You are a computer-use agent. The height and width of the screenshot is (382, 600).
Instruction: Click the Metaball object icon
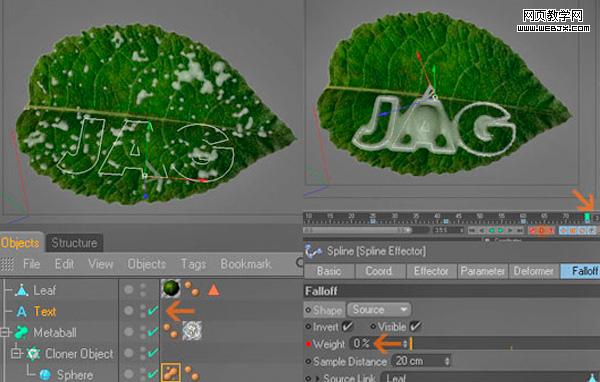click(21, 332)
